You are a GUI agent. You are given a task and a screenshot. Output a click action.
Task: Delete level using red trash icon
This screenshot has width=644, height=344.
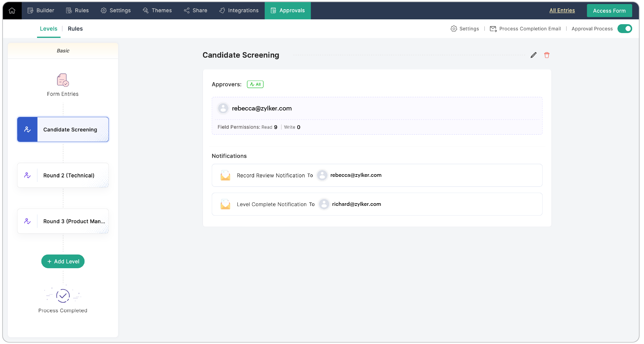tap(547, 55)
